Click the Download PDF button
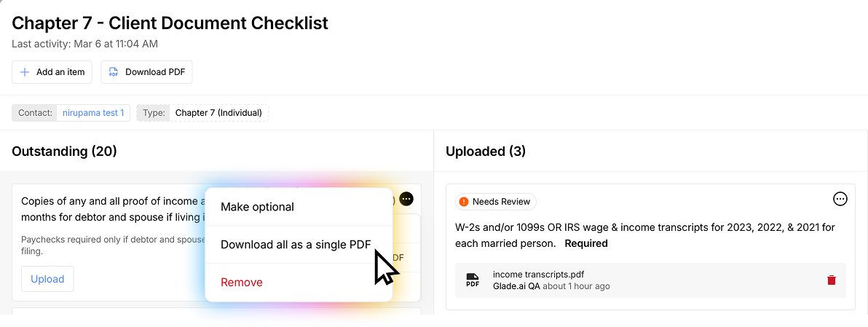The height and width of the screenshot is (327, 868). [146, 72]
